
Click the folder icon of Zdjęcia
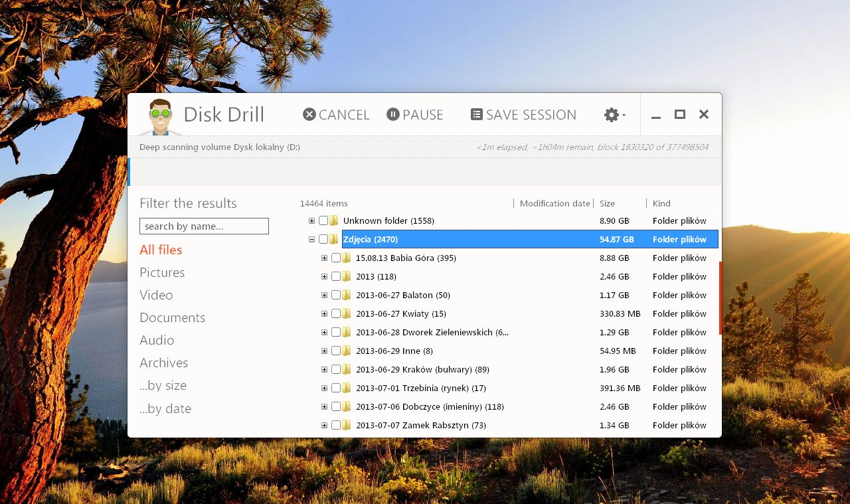pyautogui.click(x=334, y=239)
